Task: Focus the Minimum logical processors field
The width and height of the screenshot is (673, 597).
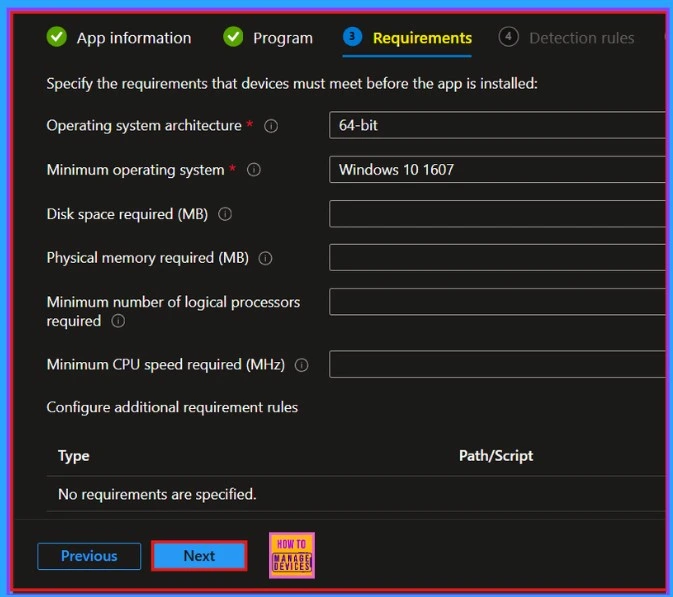Action: 497,302
